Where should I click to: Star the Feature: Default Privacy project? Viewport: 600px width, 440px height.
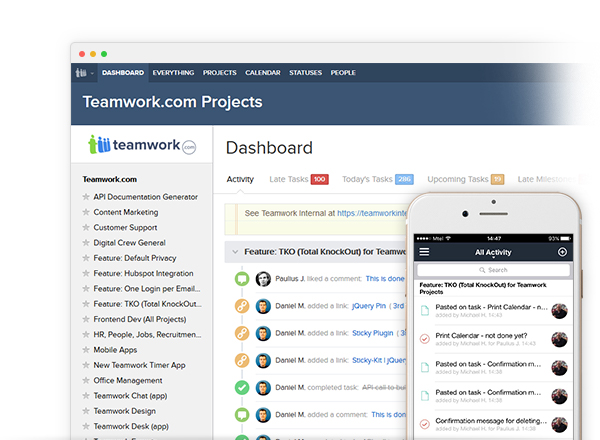point(86,258)
